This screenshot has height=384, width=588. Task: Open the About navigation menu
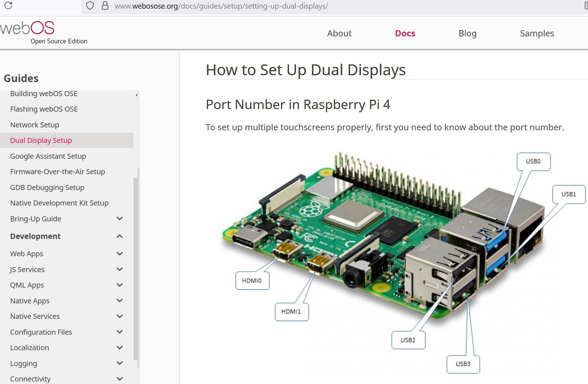tap(339, 33)
